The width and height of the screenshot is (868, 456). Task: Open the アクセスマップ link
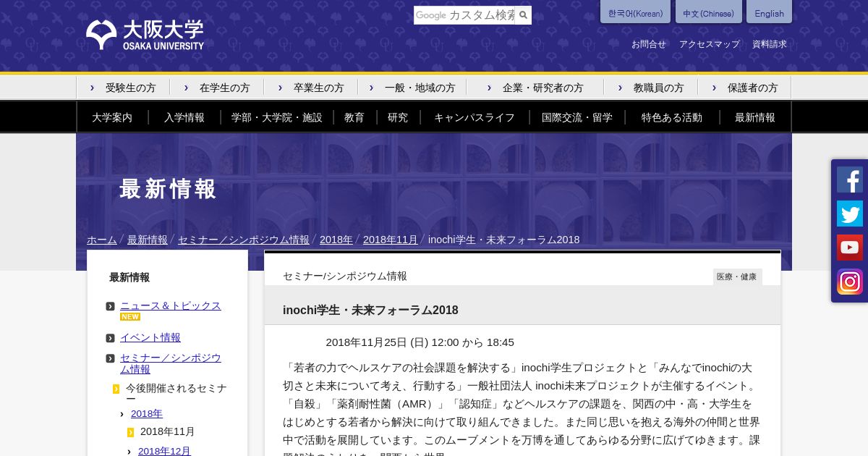tap(709, 44)
